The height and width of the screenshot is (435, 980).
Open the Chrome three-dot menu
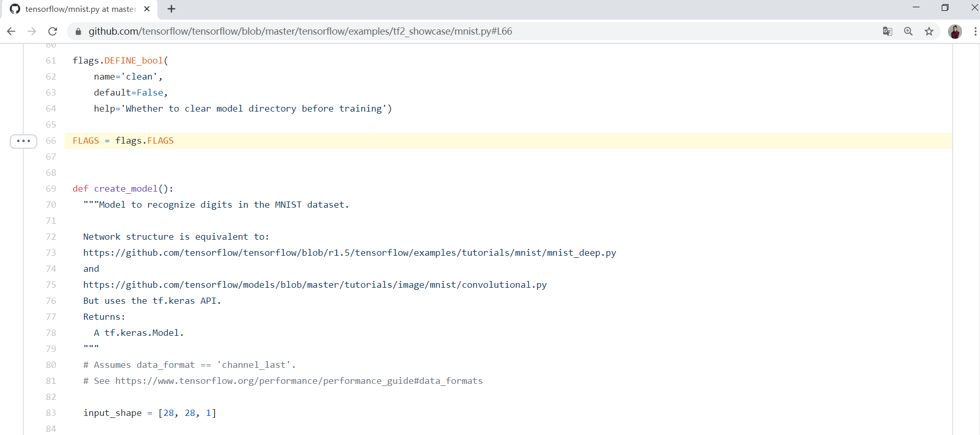[x=975, y=32]
